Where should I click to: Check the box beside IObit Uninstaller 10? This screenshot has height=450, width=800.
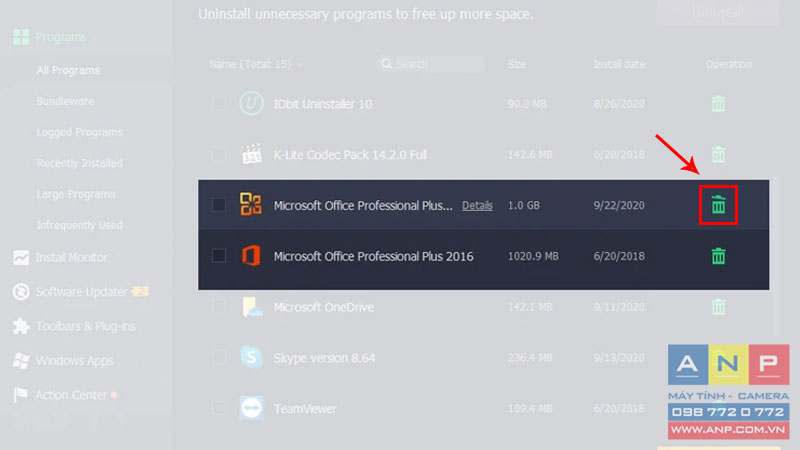(x=219, y=104)
